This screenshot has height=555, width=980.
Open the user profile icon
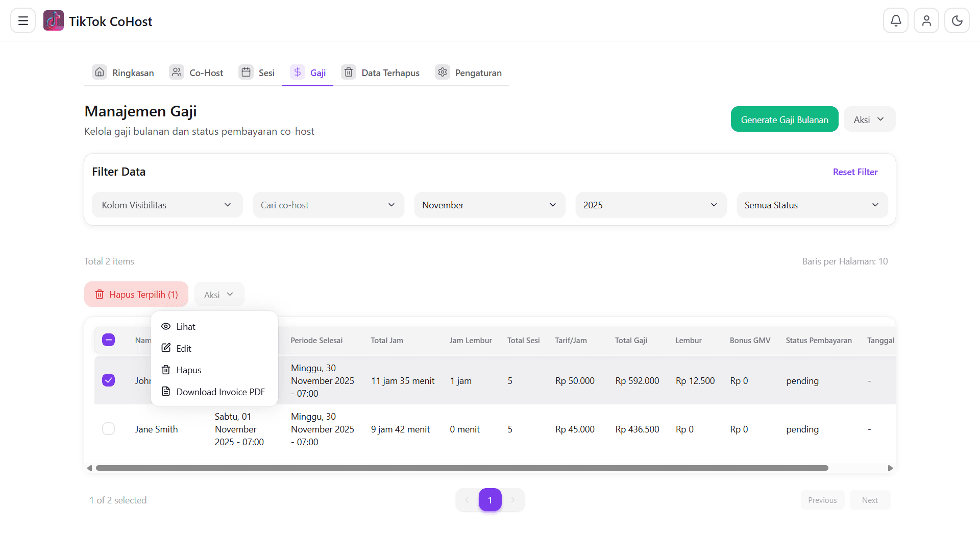926,20
